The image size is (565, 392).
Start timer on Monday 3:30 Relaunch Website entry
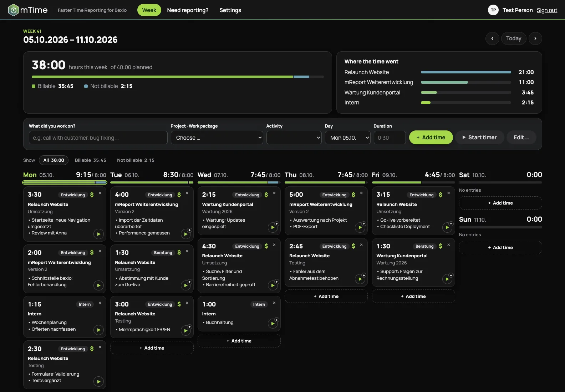[98, 234]
